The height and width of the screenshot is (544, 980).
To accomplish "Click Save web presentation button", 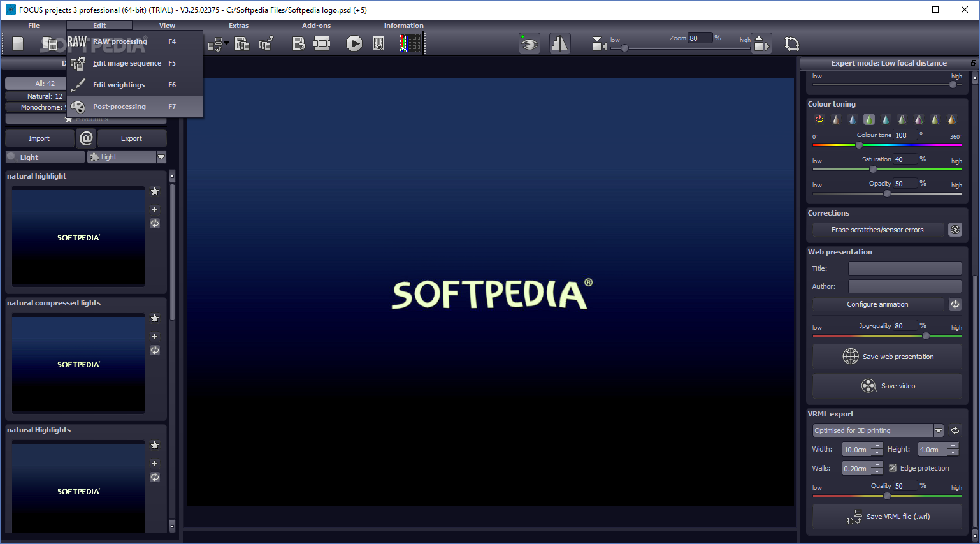I will coord(887,357).
